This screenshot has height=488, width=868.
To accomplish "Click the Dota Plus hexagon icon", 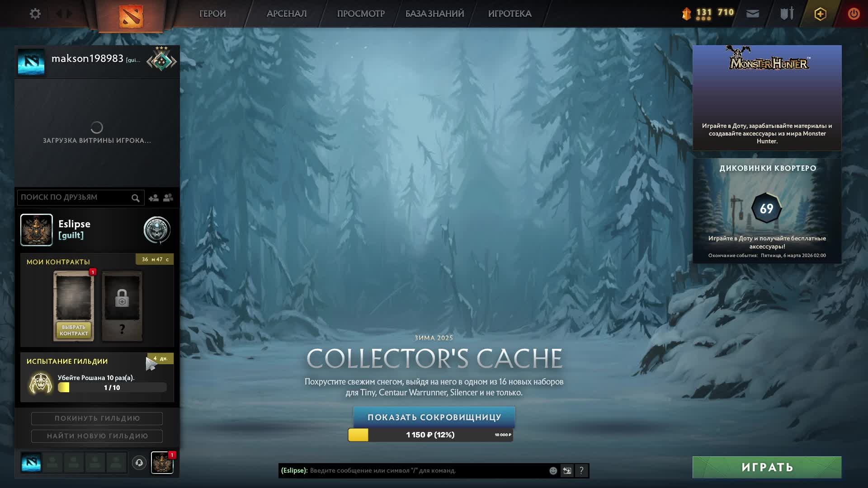I will pyautogui.click(x=820, y=14).
